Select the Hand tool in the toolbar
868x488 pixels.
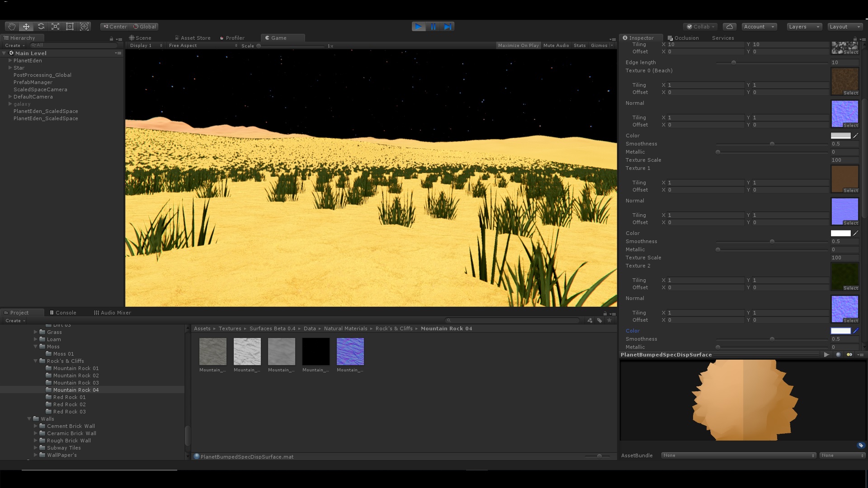coord(11,26)
